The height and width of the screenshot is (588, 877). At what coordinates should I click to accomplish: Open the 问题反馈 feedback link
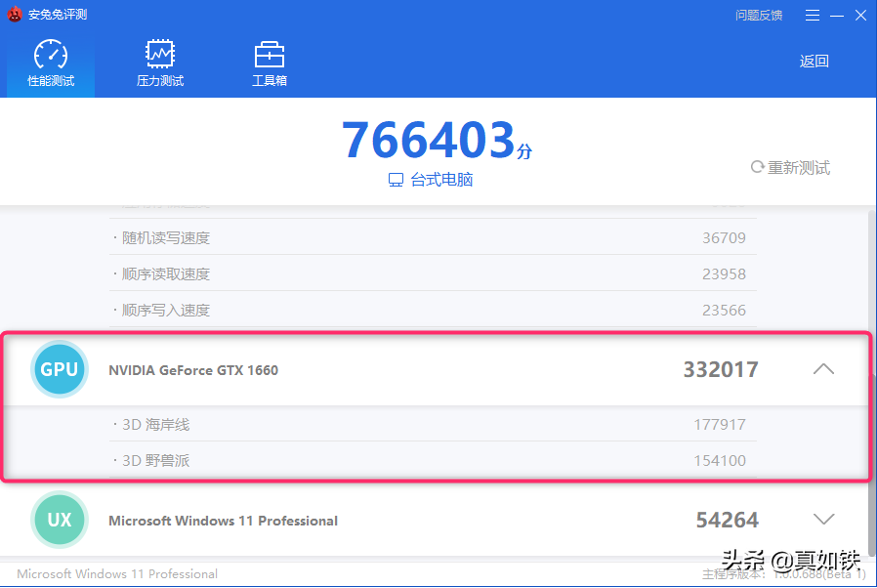click(x=758, y=15)
